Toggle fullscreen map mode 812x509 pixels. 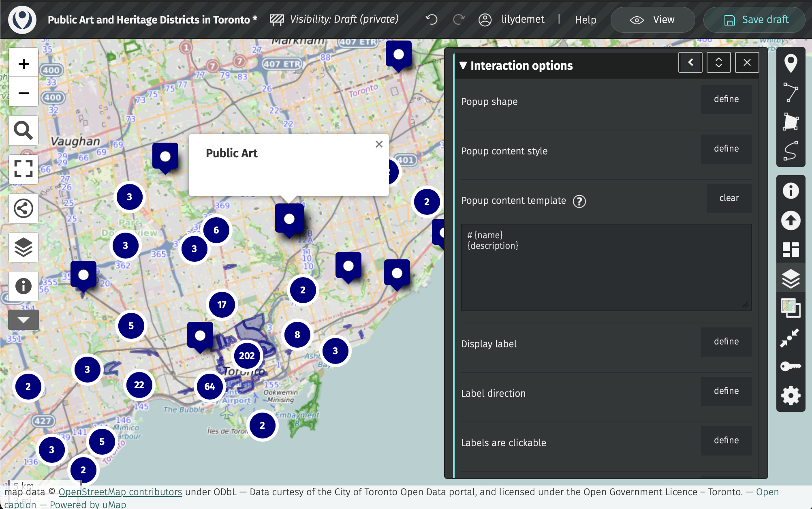[x=24, y=169]
